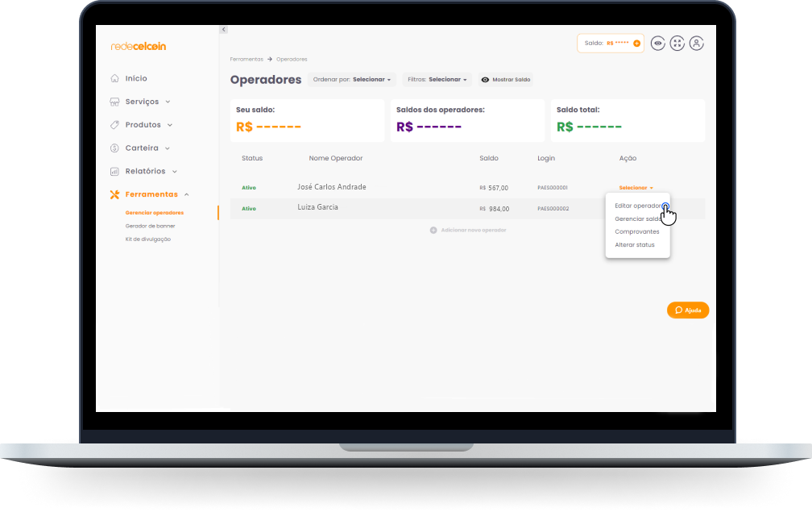Select Comprovantes menu option

click(x=637, y=231)
